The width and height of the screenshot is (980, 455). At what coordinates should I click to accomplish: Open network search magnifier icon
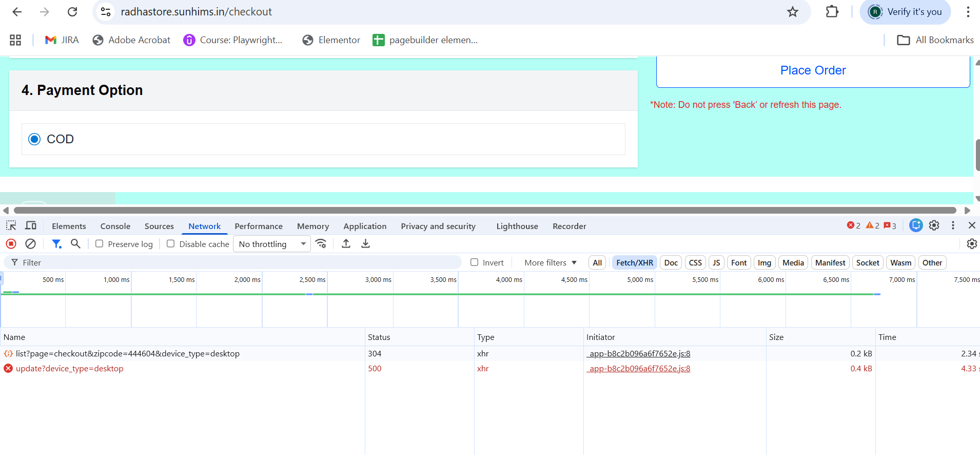click(75, 244)
